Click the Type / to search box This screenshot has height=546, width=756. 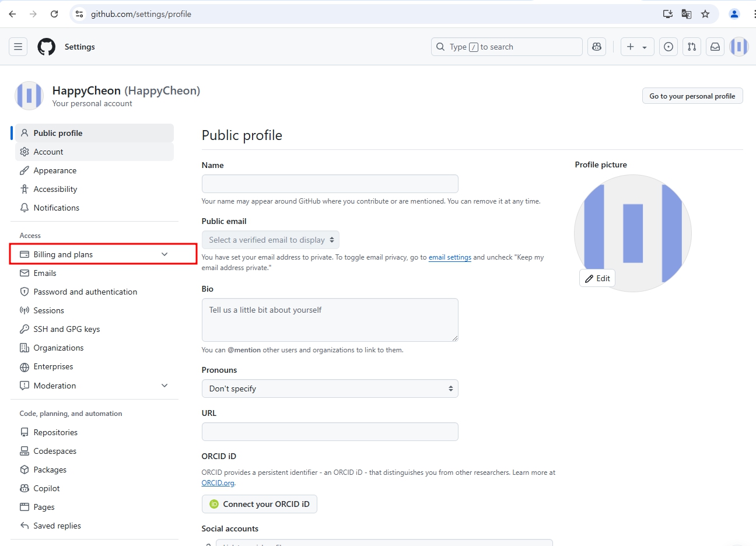(507, 47)
